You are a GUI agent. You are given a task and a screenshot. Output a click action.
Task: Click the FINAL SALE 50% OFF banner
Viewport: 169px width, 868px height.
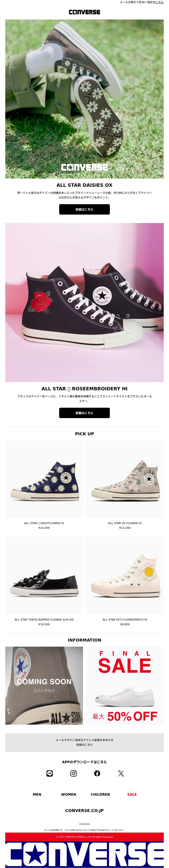tap(125, 685)
